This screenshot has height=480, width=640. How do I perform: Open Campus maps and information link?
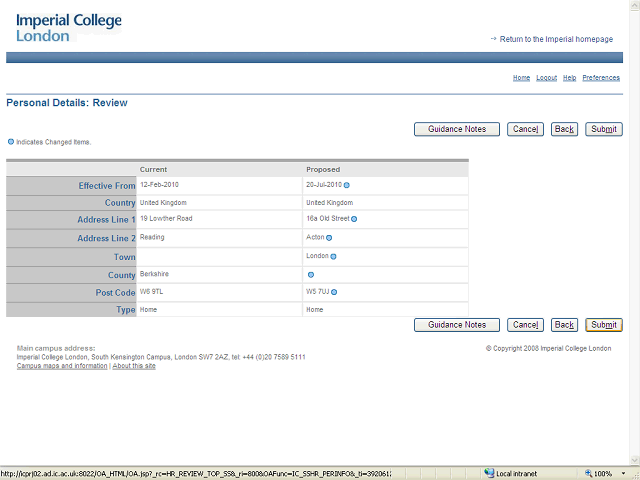(x=62, y=366)
